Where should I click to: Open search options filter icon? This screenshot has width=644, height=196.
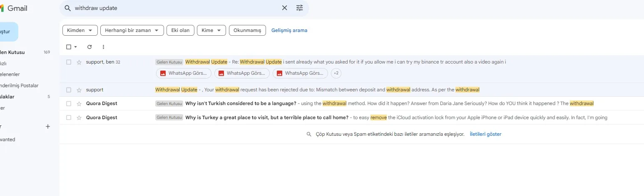pyautogui.click(x=300, y=8)
